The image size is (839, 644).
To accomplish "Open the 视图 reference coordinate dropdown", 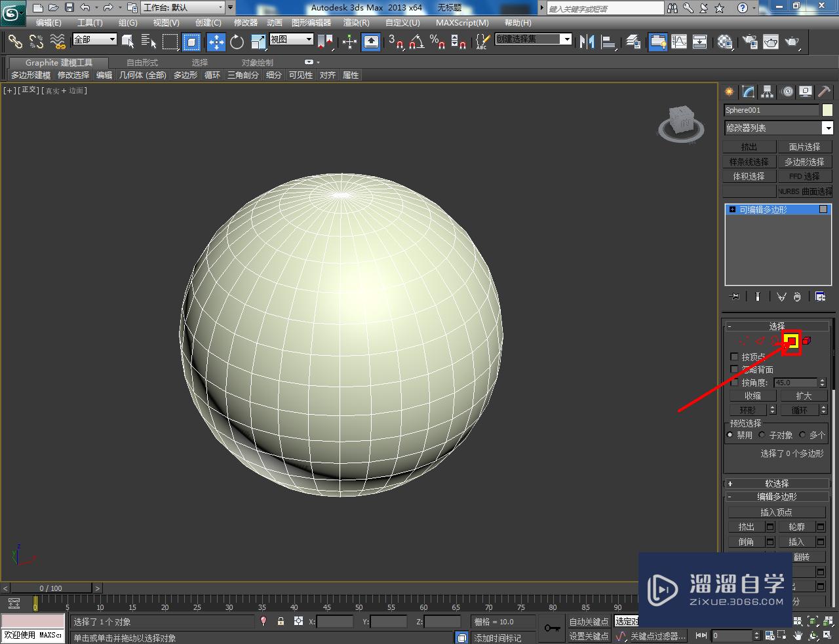I will (292, 39).
